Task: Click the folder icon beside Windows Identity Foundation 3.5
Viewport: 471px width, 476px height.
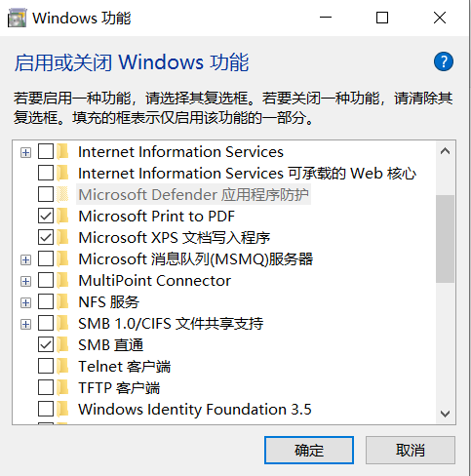Action: pos(62,409)
